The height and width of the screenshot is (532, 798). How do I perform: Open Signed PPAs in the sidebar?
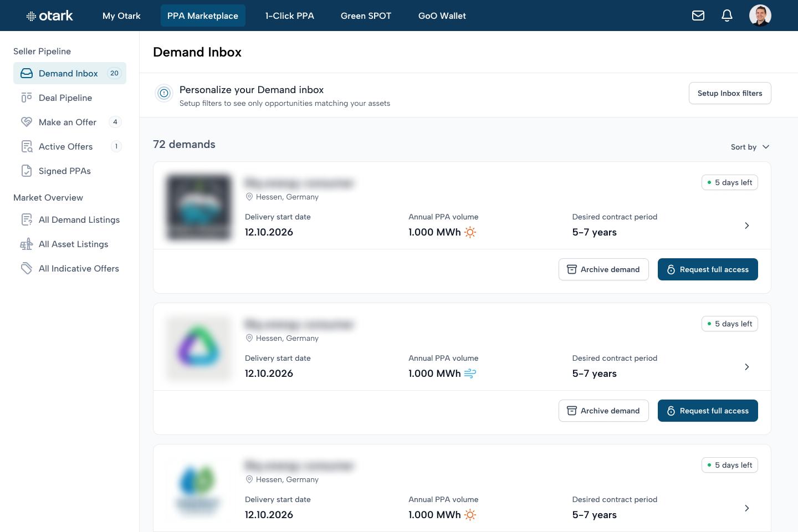70,171
